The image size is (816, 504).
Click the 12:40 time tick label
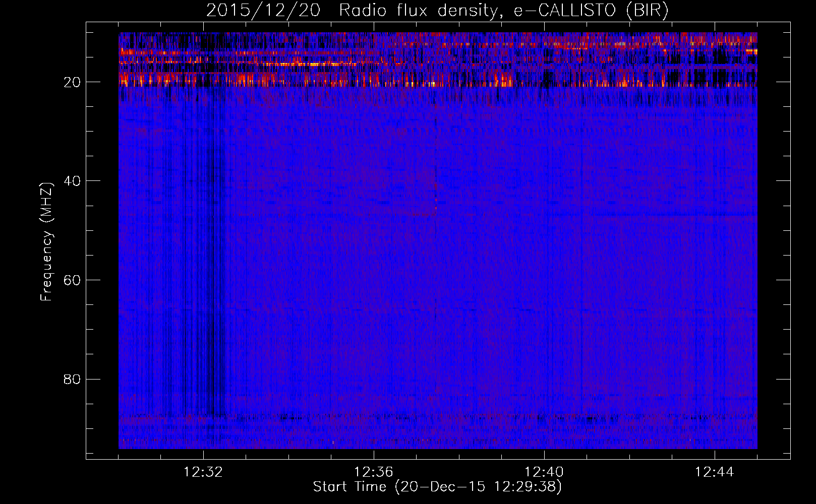coord(544,472)
